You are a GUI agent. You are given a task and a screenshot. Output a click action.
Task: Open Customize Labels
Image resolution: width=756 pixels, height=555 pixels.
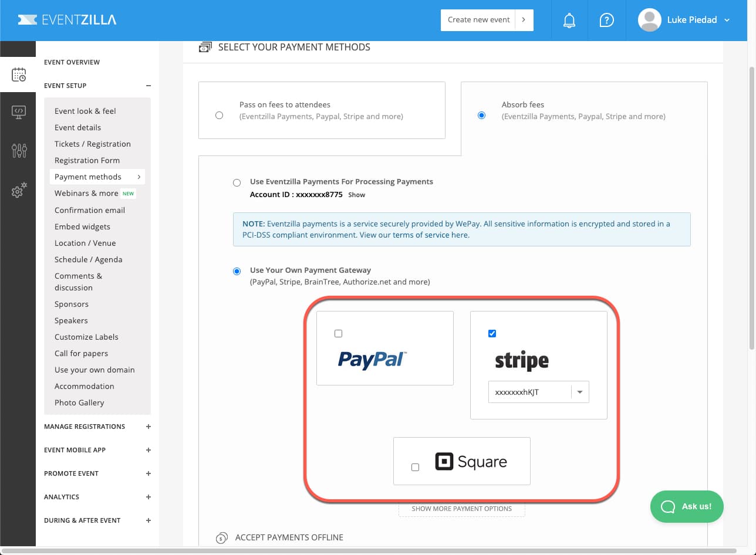(86, 337)
